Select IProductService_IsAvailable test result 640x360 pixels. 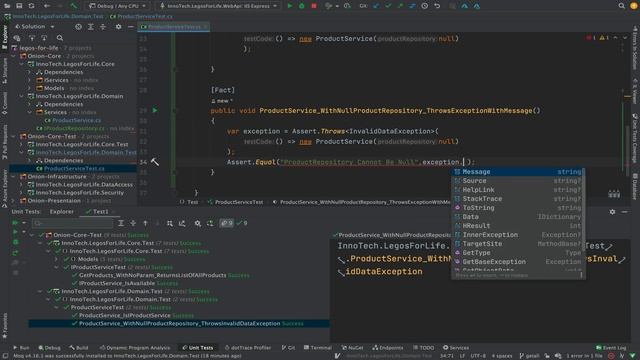tap(117, 283)
